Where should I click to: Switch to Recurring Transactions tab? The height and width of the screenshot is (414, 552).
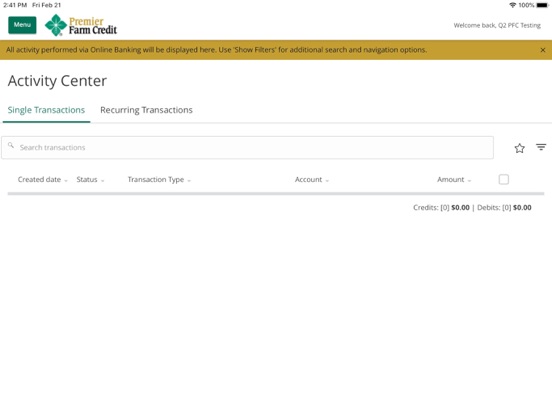tap(146, 110)
